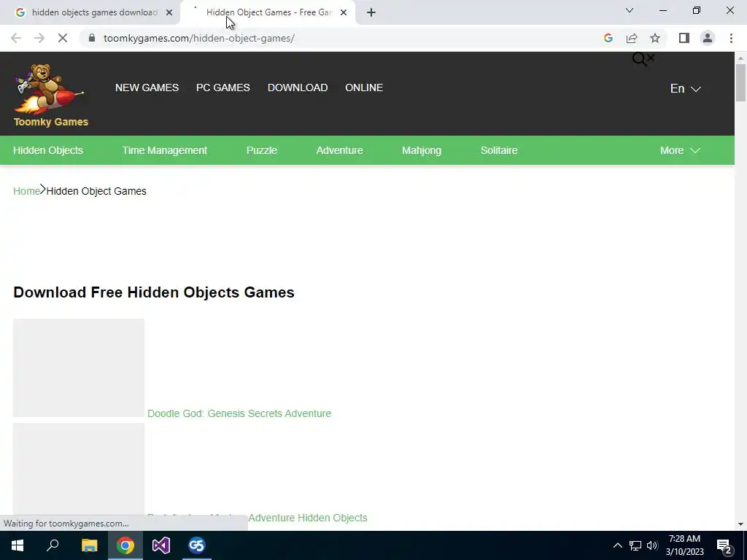Click the volume speaker tray icon
This screenshot has width=747, height=560.
pyautogui.click(x=652, y=545)
